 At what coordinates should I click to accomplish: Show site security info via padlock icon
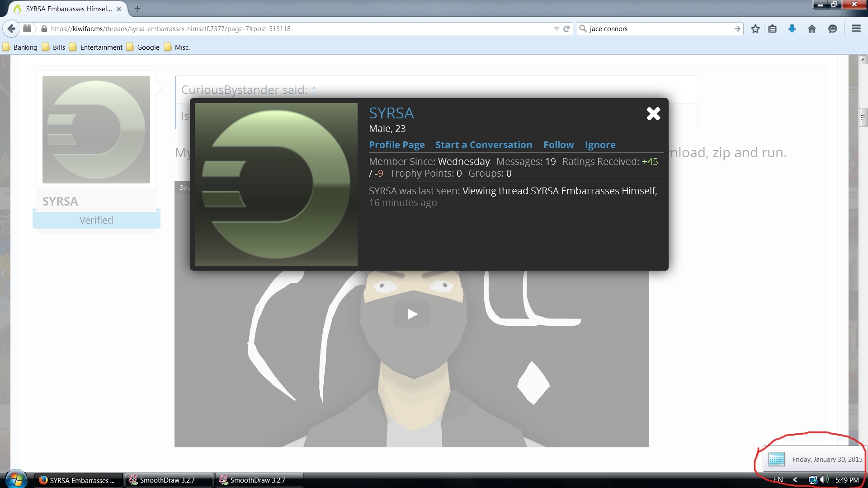pyautogui.click(x=44, y=28)
